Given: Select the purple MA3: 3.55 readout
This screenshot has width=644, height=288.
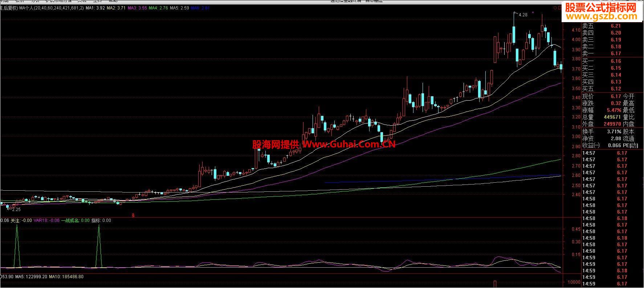Looking at the screenshot, I should coord(137,8).
